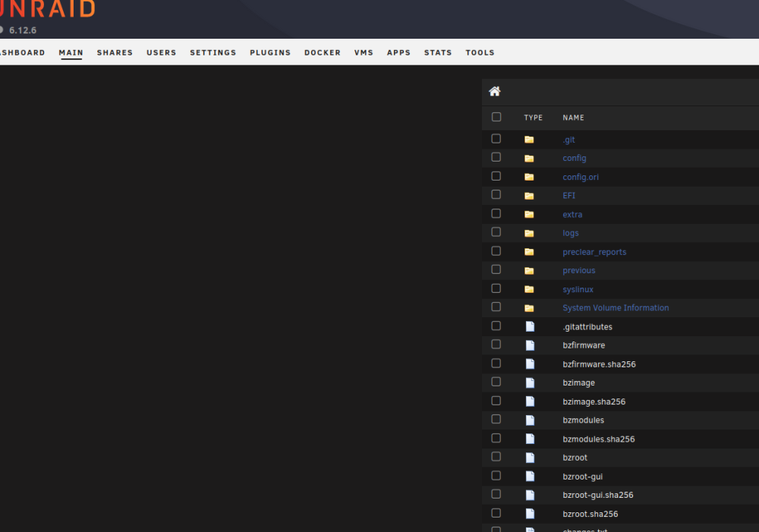Click the bzroot-gui file name

(x=582, y=477)
